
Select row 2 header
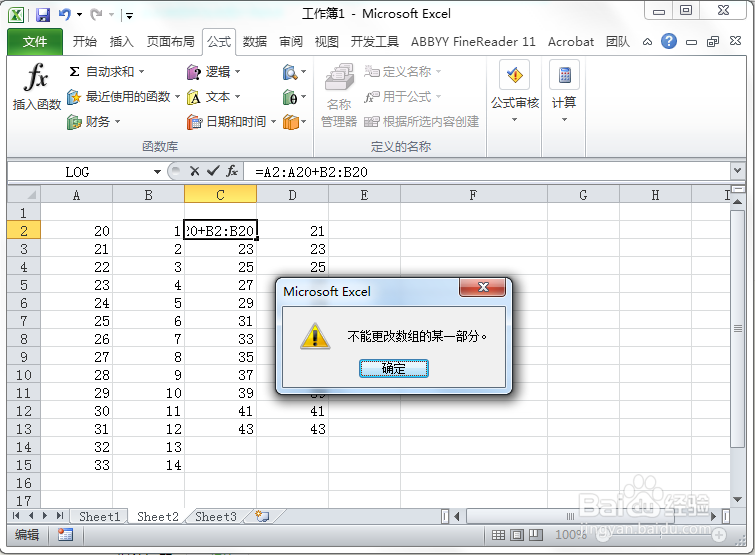coord(24,231)
